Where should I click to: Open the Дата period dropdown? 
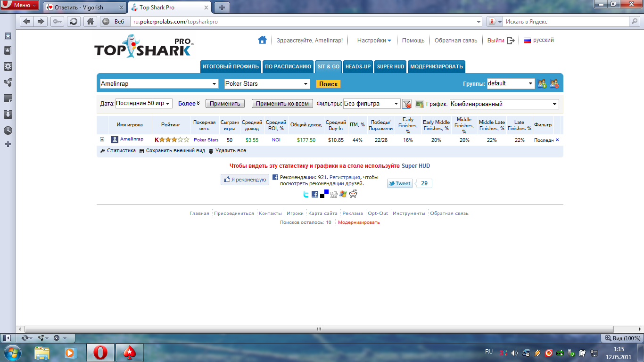pos(144,104)
